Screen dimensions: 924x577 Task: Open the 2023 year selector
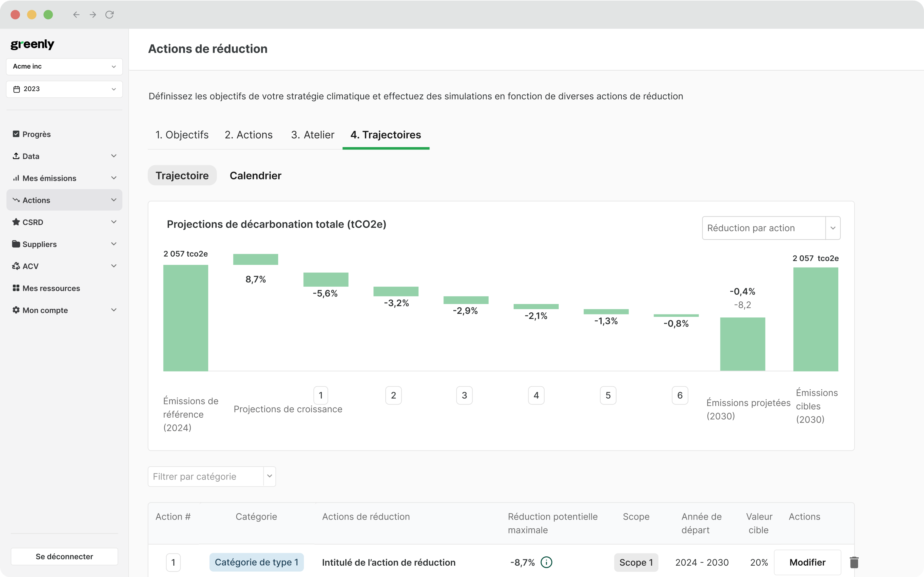(64, 89)
